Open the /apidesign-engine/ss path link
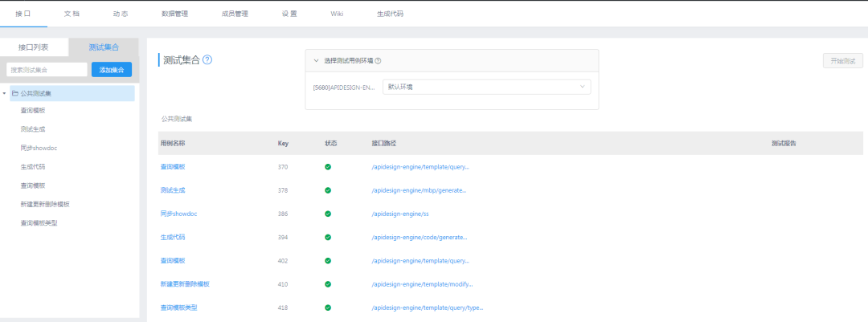The width and height of the screenshot is (868, 322). pyautogui.click(x=400, y=214)
